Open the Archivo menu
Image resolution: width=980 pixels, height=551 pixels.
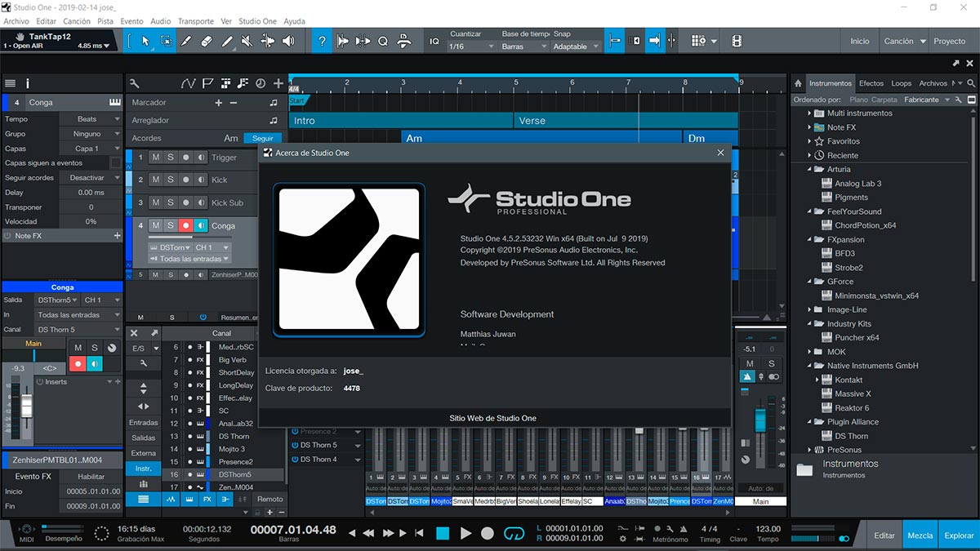coord(17,21)
